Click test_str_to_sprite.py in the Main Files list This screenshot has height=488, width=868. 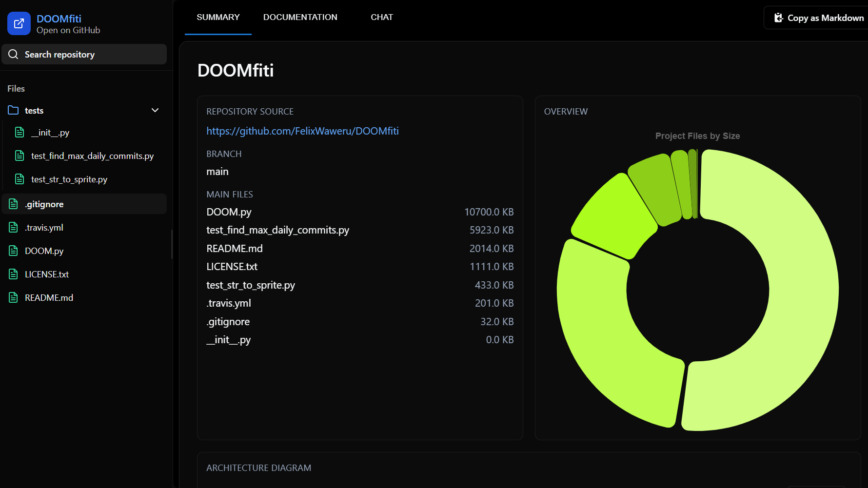(251, 285)
